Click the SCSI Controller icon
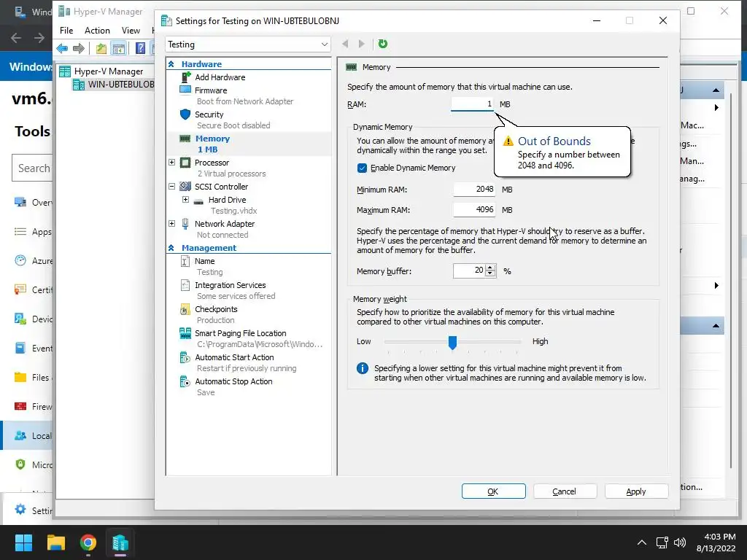This screenshot has width=747, height=560. pos(185,187)
